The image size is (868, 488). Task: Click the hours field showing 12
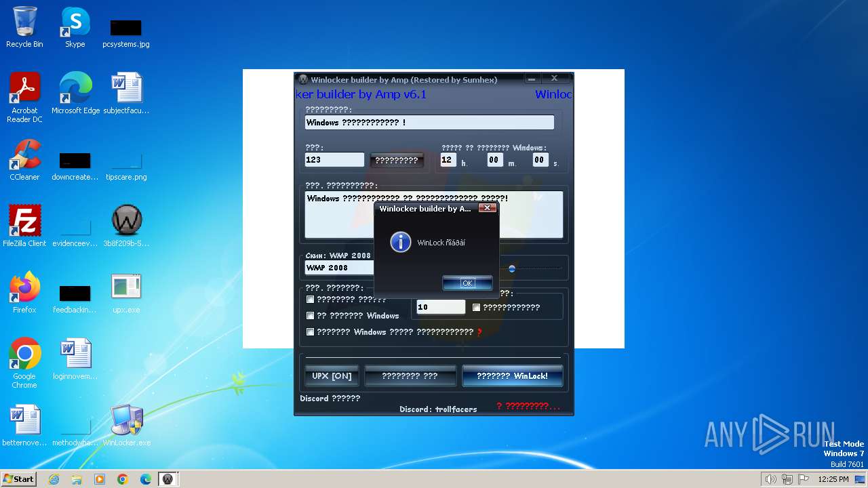click(448, 160)
